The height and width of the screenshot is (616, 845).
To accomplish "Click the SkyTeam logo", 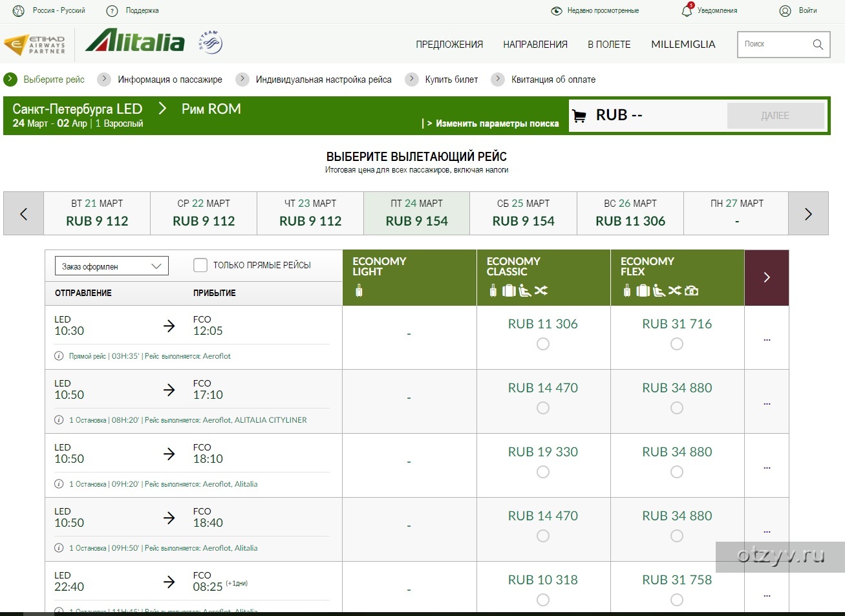I will tap(210, 42).
